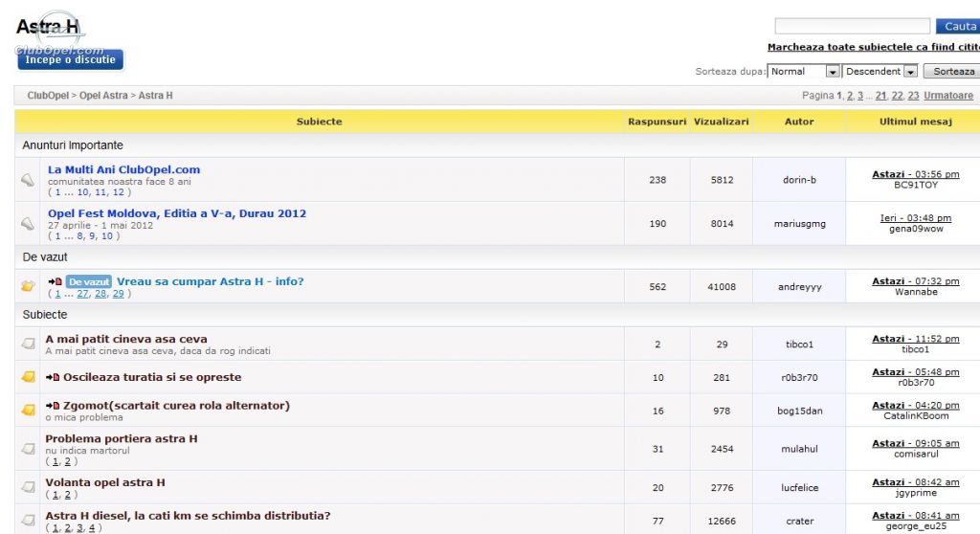Sort by the Autor column header
Image resolution: width=980 pixels, height=534 pixels.
[799, 122]
